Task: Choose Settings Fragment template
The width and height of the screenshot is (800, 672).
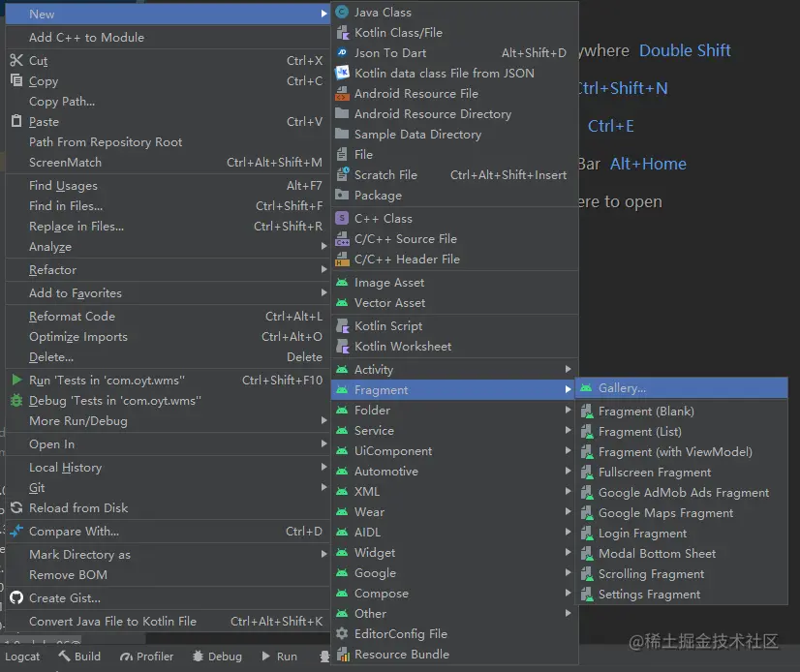Action: click(x=682, y=595)
